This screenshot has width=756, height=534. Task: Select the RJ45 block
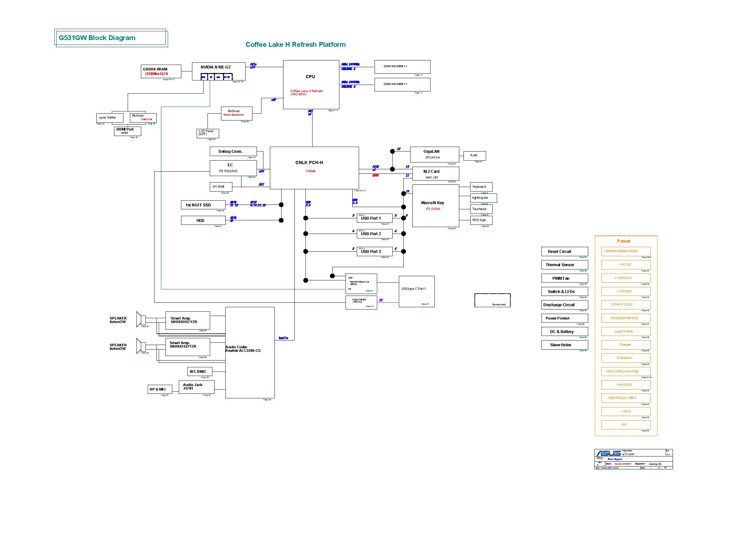(474, 156)
